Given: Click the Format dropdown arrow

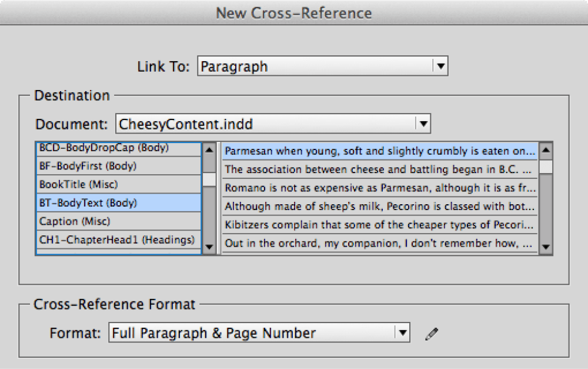Looking at the screenshot, I should pyautogui.click(x=403, y=333).
